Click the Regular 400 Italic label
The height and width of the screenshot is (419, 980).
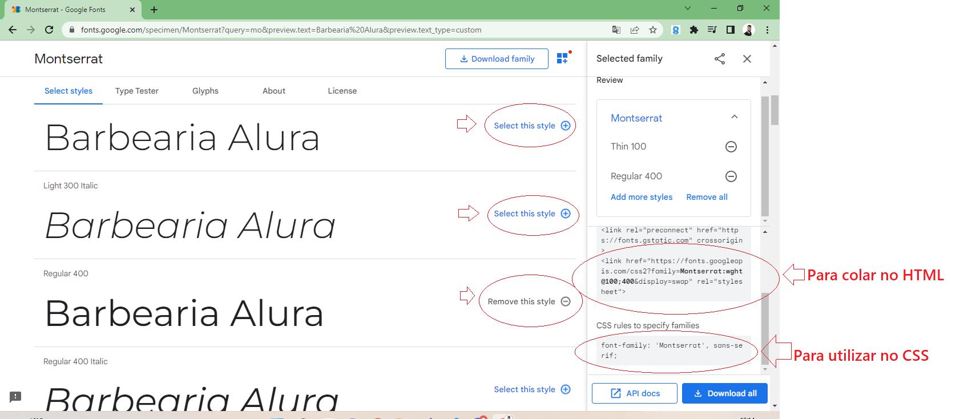(75, 361)
